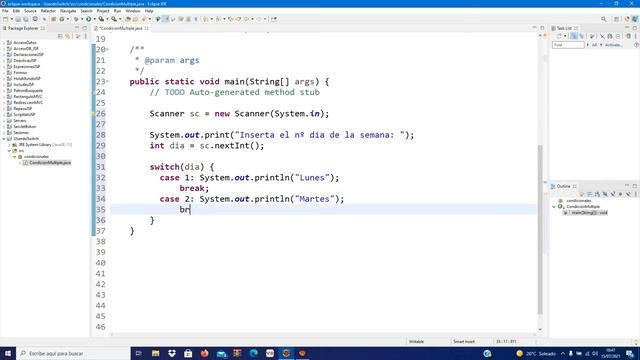Click the Find field in Task List
The width and height of the screenshot is (640, 360).
pos(568,45)
